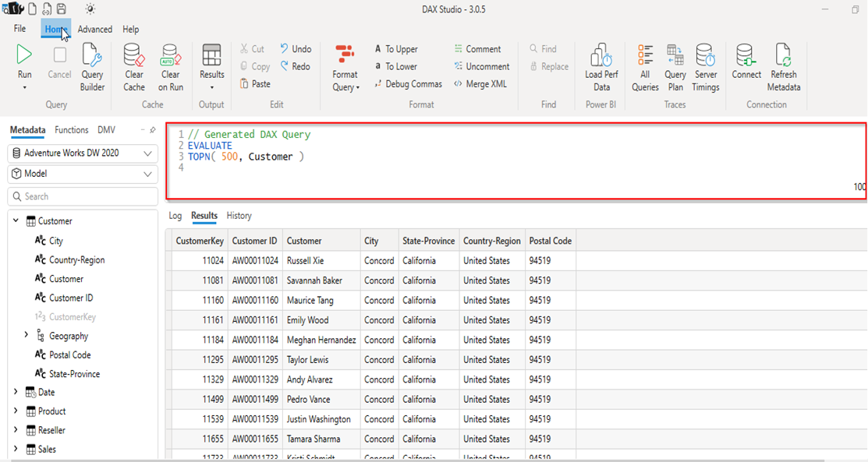Expand the Product table node

pos(16,411)
